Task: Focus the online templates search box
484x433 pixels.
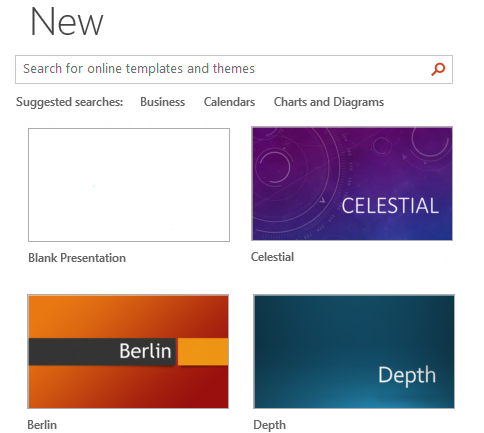Action: click(x=234, y=69)
